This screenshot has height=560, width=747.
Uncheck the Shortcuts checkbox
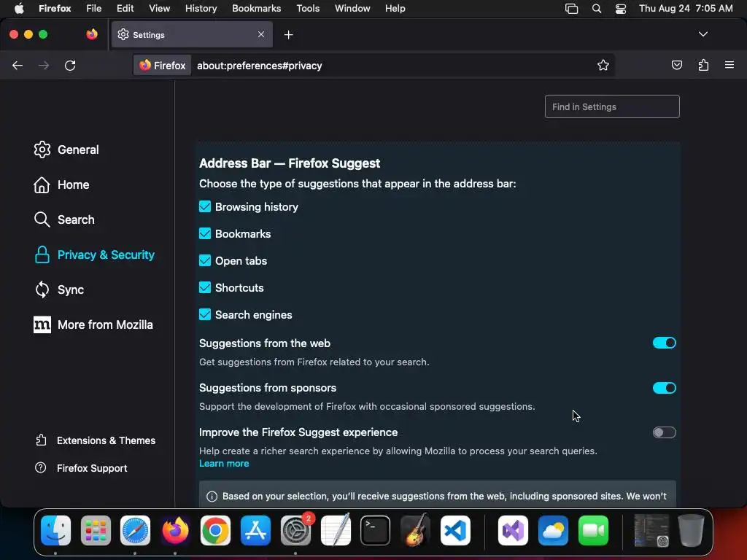tap(205, 287)
